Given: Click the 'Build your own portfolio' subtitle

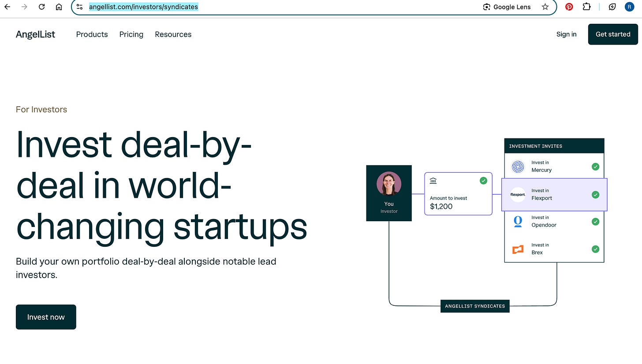Looking at the screenshot, I should tap(146, 268).
